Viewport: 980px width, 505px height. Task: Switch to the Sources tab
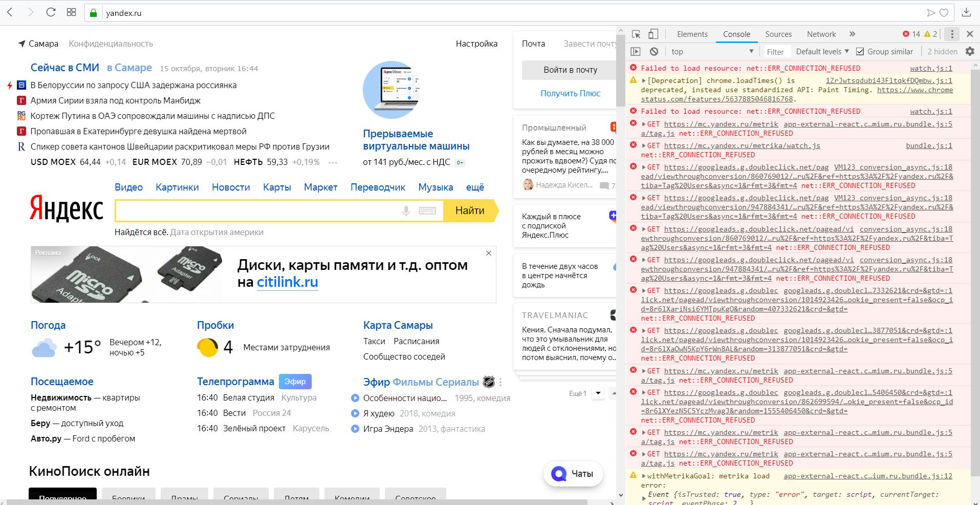[778, 34]
